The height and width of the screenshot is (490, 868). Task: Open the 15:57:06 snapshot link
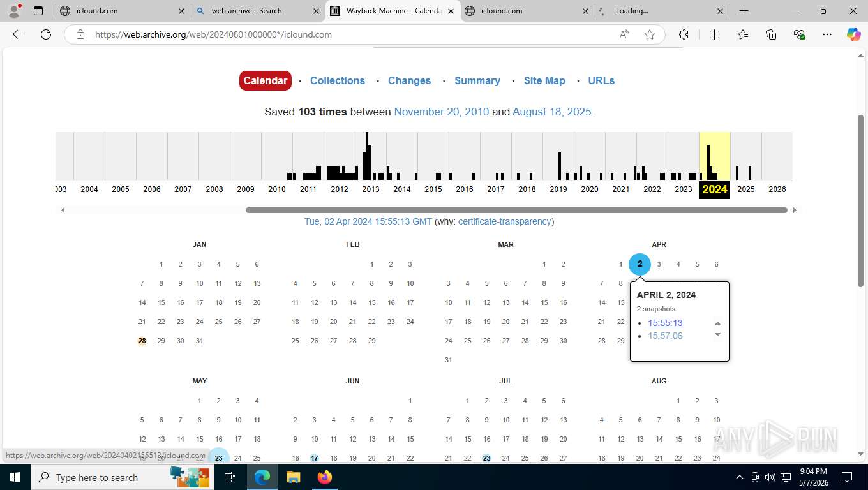tap(665, 336)
